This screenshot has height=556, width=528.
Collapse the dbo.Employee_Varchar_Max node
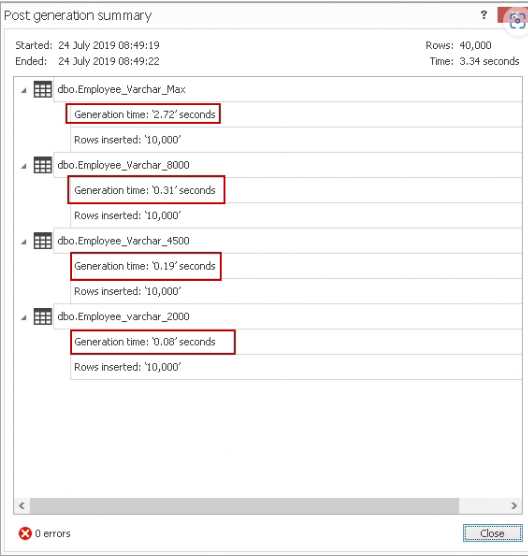click(x=24, y=90)
